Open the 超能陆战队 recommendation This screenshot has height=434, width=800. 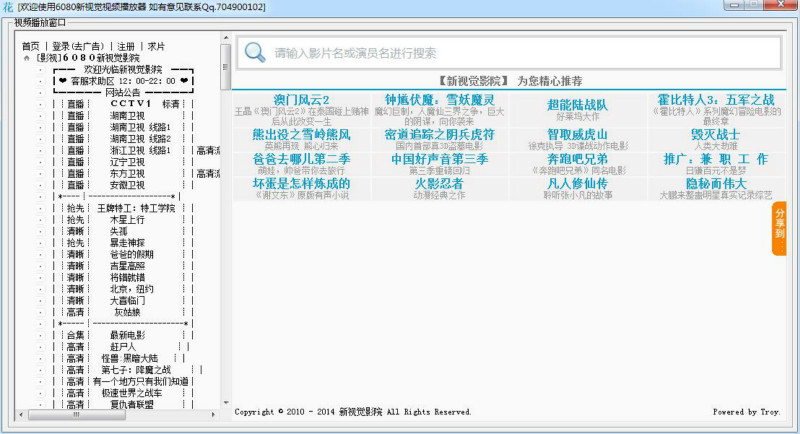pos(578,105)
